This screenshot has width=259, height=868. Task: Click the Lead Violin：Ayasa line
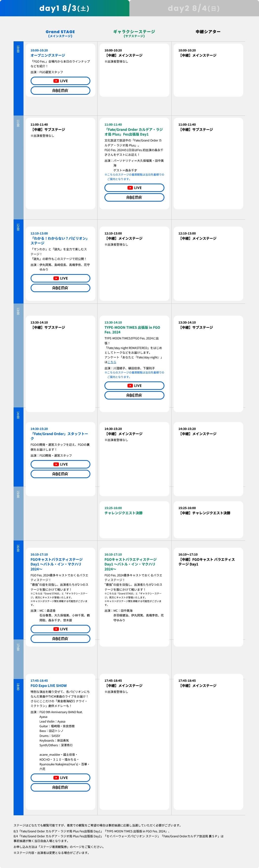tap(53, 721)
